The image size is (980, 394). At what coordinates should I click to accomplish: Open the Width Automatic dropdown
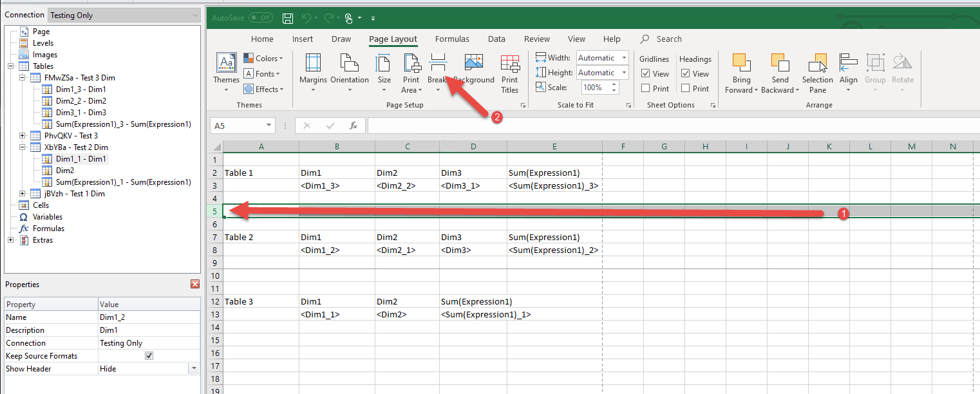(x=624, y=58)
